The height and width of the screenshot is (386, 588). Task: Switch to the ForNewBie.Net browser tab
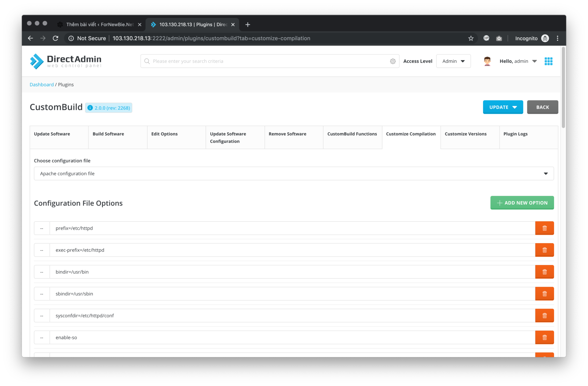click(x=100, y=25)
